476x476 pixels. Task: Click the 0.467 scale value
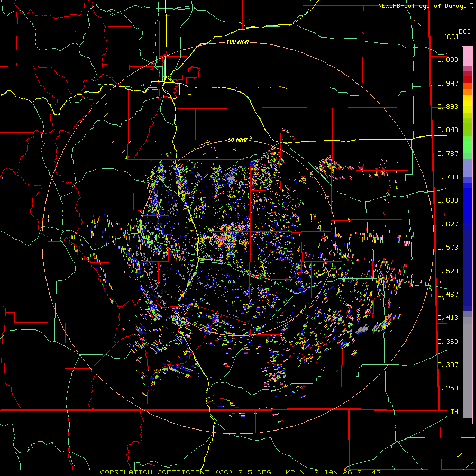pyautogui.click(x=448, y=295)
